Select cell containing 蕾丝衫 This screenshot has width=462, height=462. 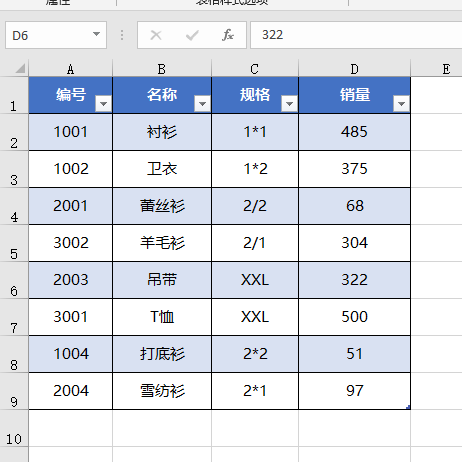(162, 206)
